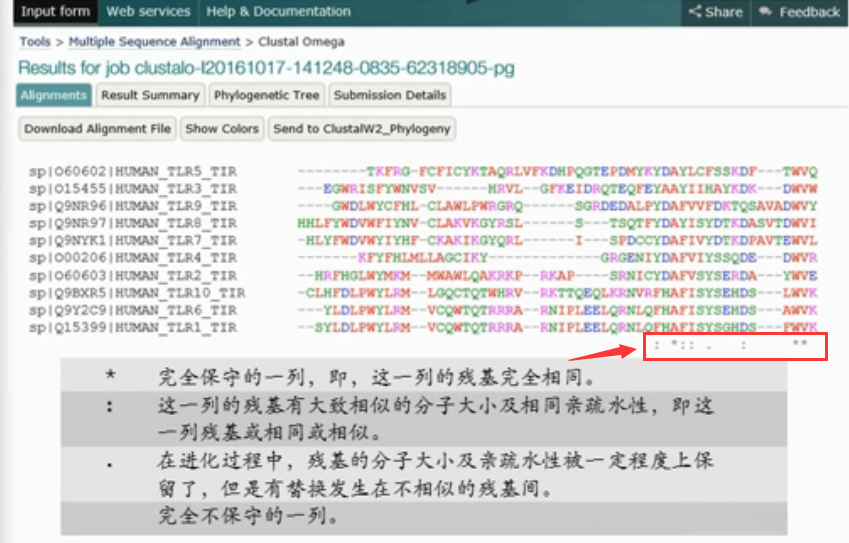Select sequence name sp|Q9NR97|HUMAN_TLR8_TIR
The height and width of the screenshot is (543, 849).
133,224
